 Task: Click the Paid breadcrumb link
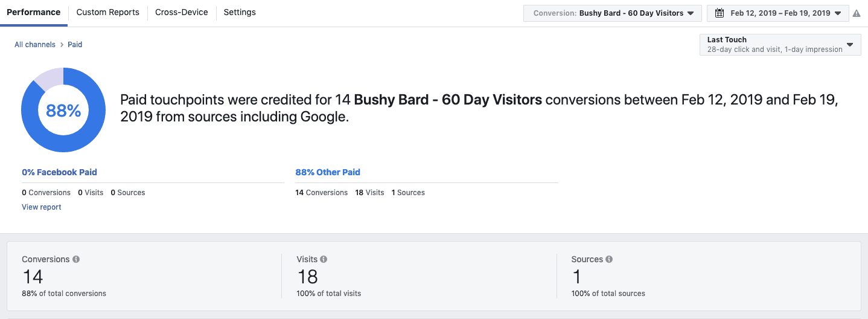click(x=75, y=45)
